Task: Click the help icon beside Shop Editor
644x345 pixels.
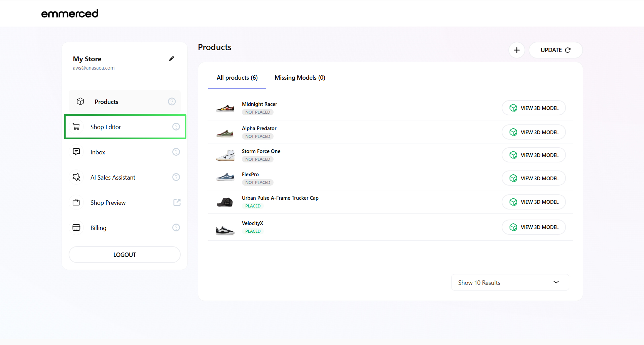Action: (176, 127)
